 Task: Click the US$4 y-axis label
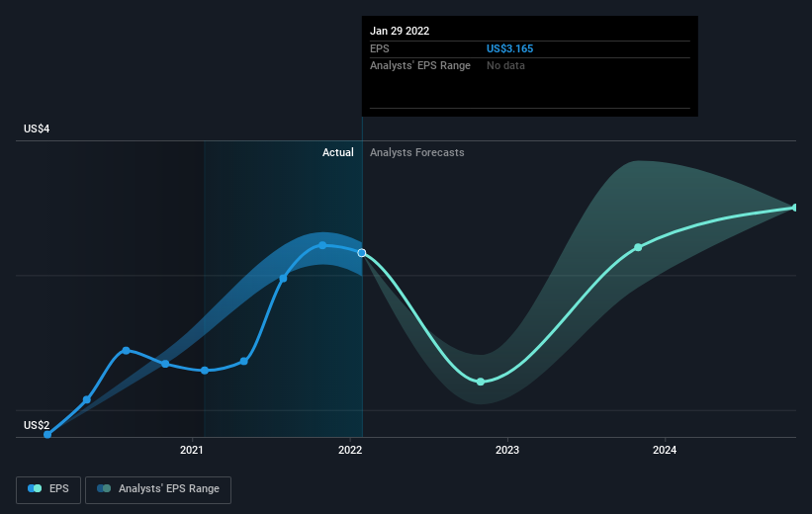coord(37,128)
